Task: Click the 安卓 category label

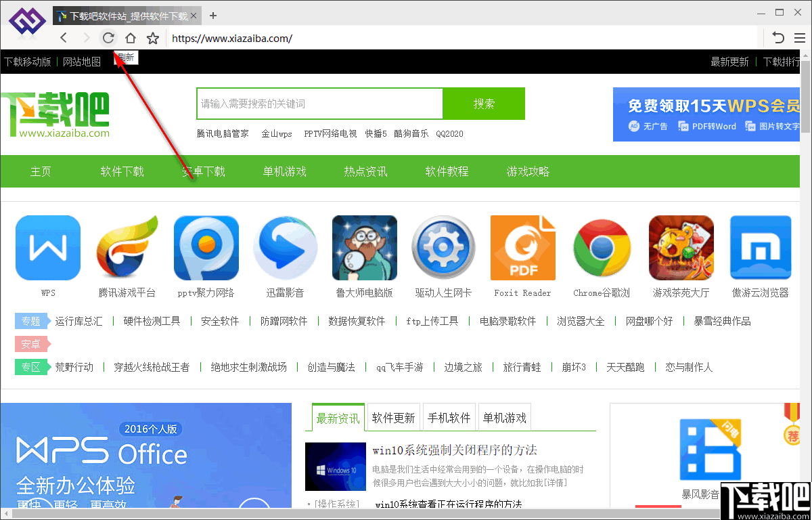Action: (31, 344)
